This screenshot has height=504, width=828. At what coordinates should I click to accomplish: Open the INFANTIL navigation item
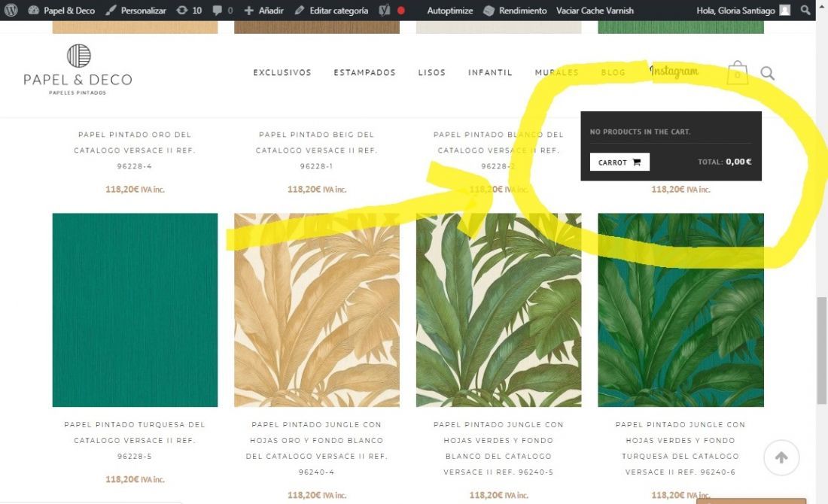coord(490,72)
